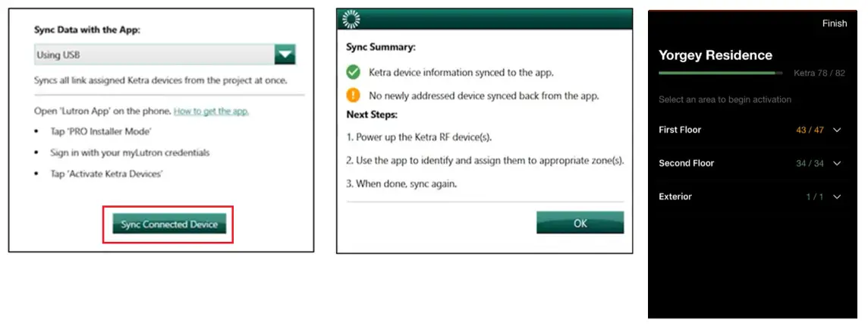Image resolution: width=868 pixels, height=326 pixels.
Task: Open the 'How to get the app' link
Action: click(211, 111)
